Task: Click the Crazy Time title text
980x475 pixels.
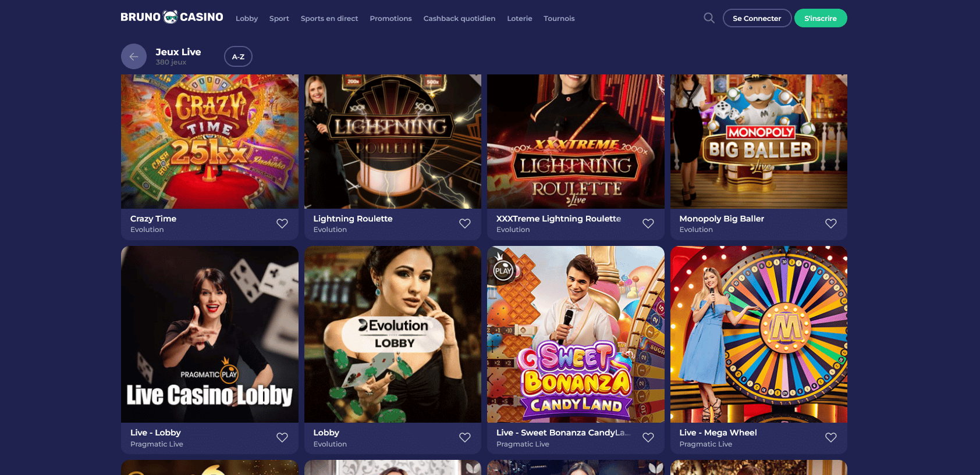Action: tap(153, 219)
